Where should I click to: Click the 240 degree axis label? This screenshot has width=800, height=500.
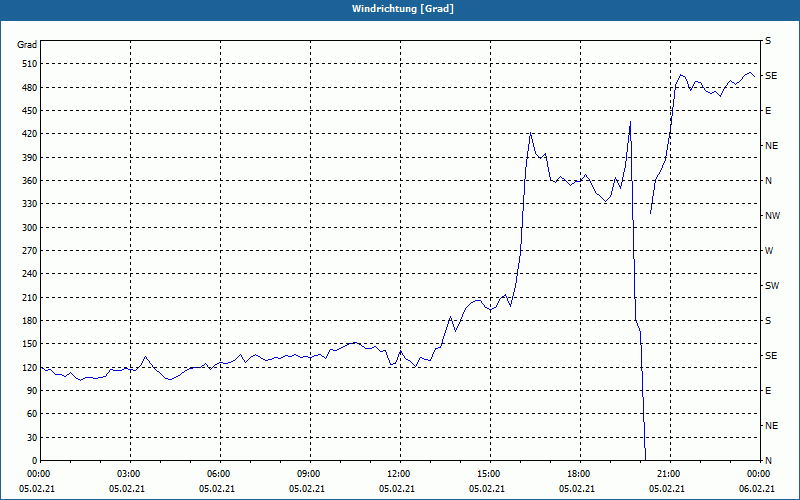coord(30,274)
